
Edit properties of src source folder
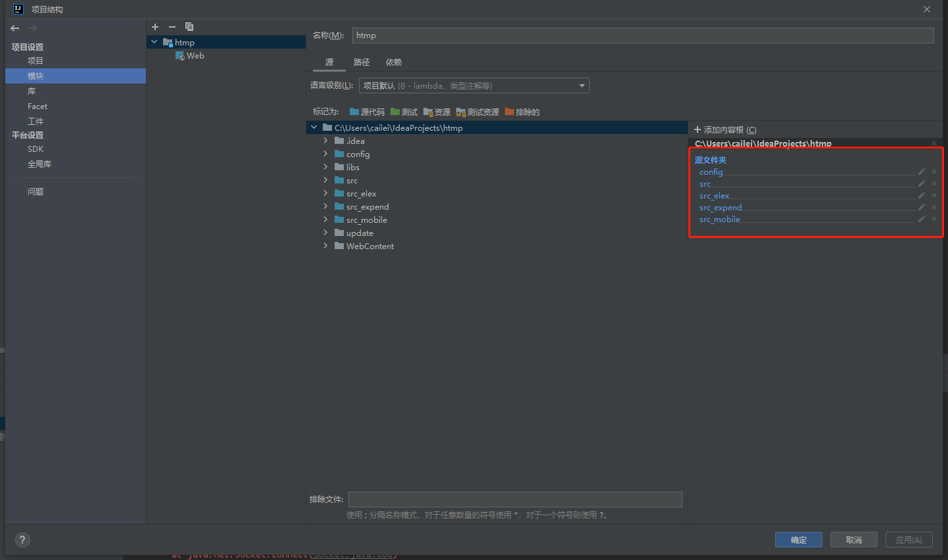tap(922, 184)
